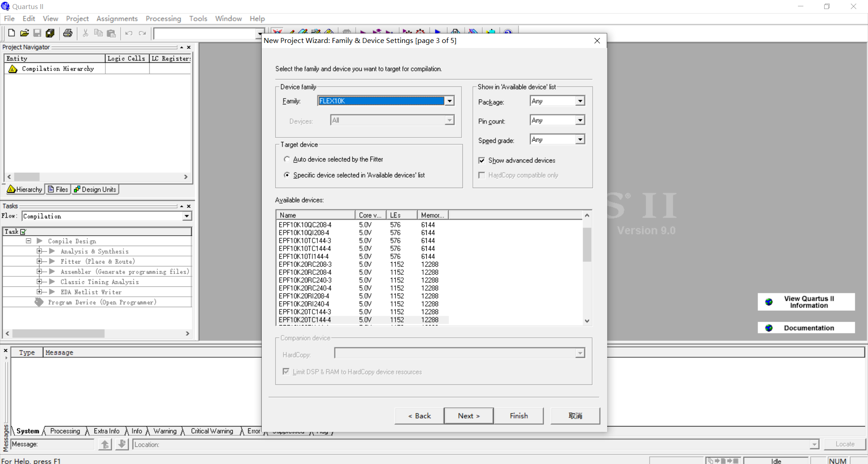Click the Assembler play icon

click(52, 271)
